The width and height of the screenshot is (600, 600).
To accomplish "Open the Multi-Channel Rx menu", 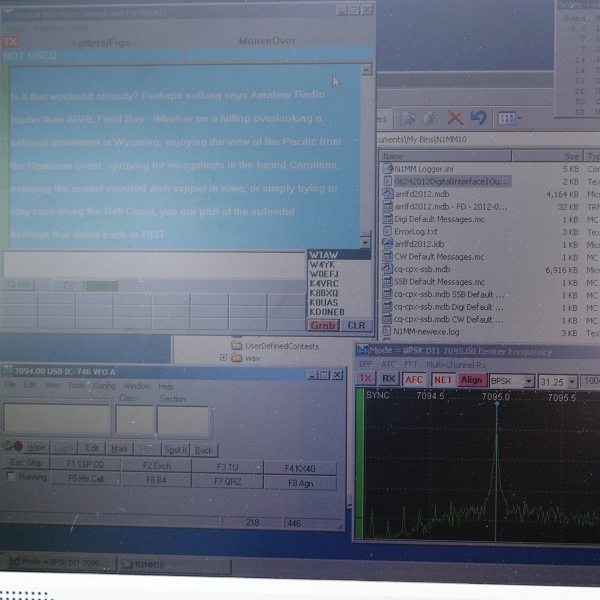I will 456,365.
